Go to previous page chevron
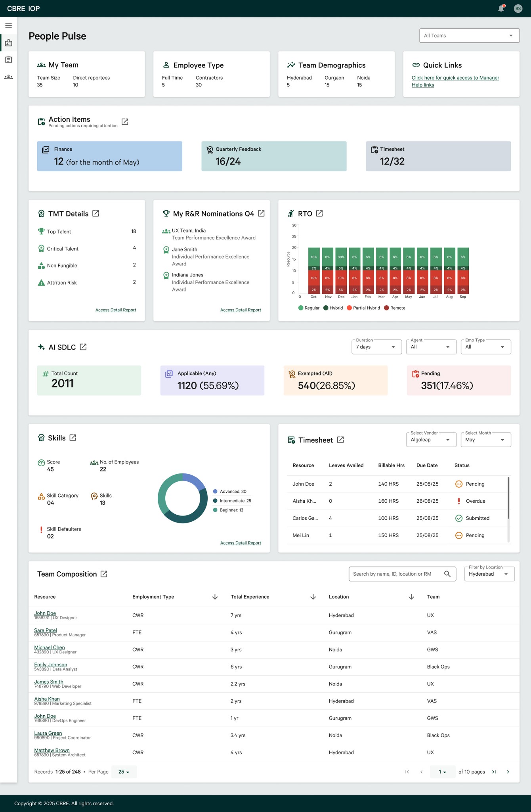The height and width of the screenshot is (812, 531). pyautogui.click(x=421, y=772)
